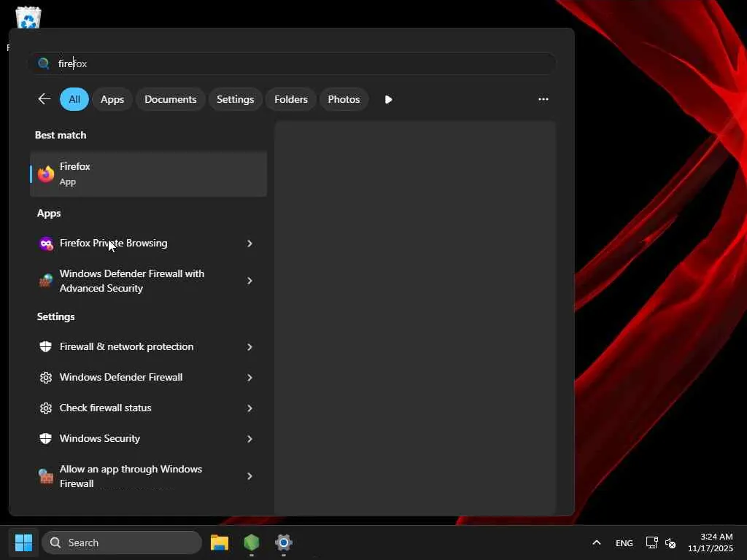Open the Settings gear on taskbar
This screenshot has height=560, width=747.
coord(284,542)
